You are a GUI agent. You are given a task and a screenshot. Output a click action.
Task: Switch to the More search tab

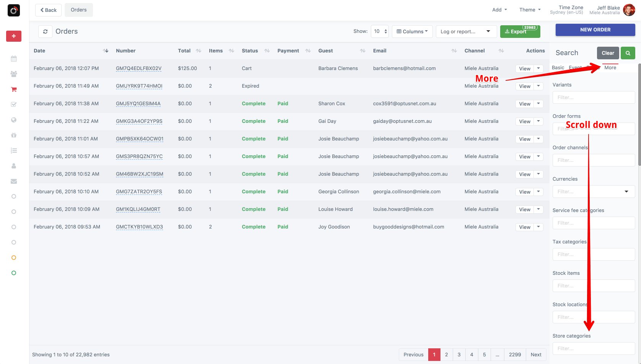point(610,68)
